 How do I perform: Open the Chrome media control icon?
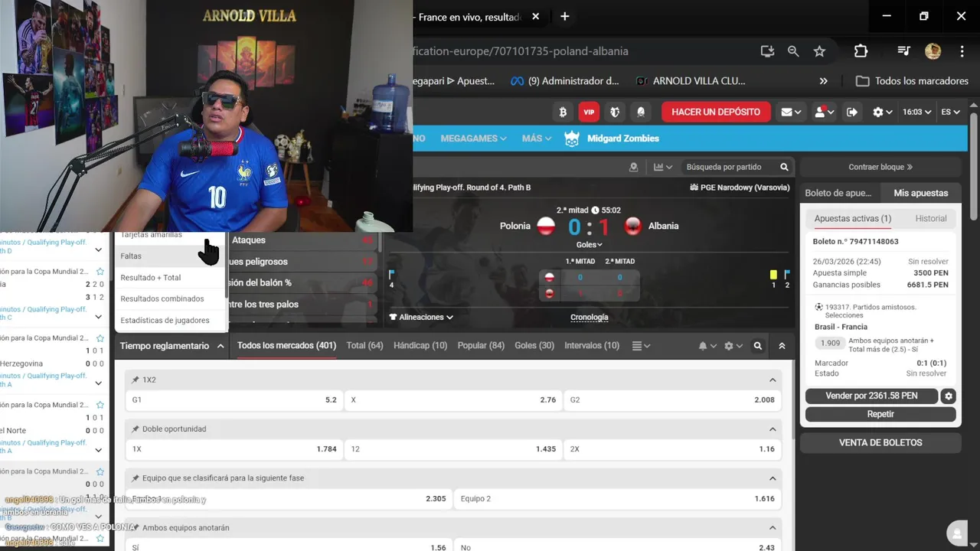[x=903, y=51]
